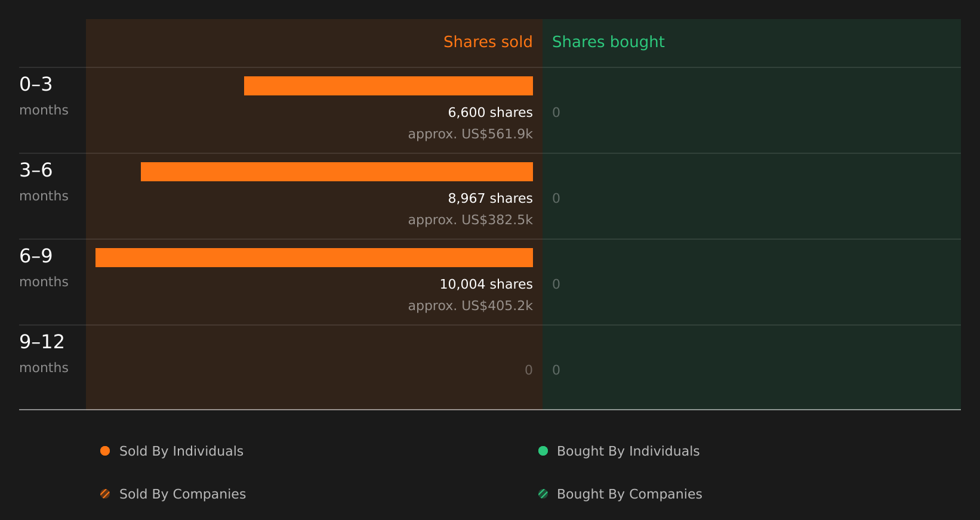Image resolution: width=980 pixels, height=520 pixels.
Task: Click the orange Sold By Individuals legend dot
Action: [x=105, y=451]
